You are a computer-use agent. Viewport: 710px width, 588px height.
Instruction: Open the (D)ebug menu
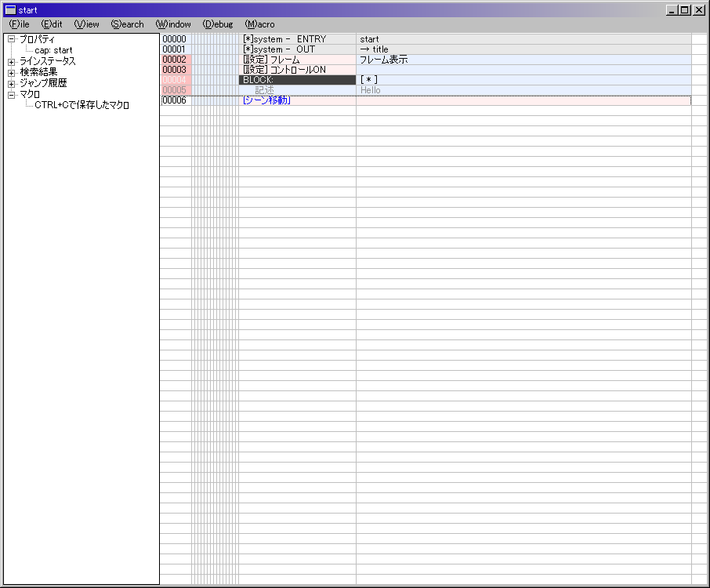point(218,24)
